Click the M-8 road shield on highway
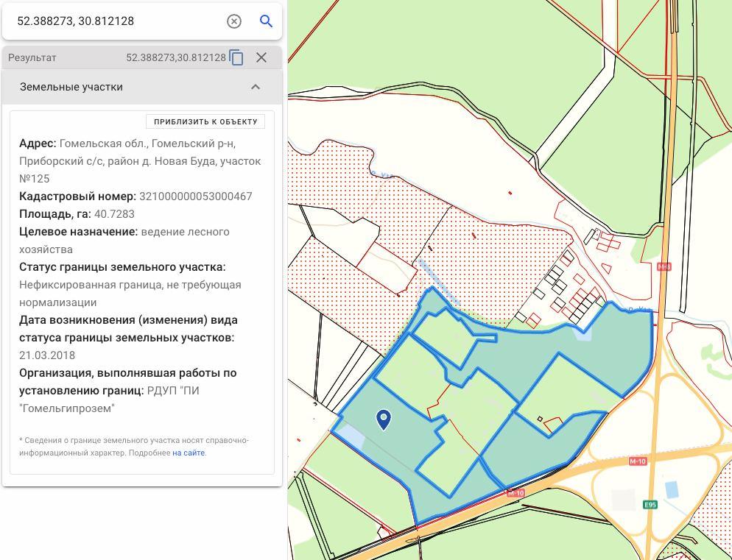Viewport: 732px width, 560px height. click(x=664, y=266)
